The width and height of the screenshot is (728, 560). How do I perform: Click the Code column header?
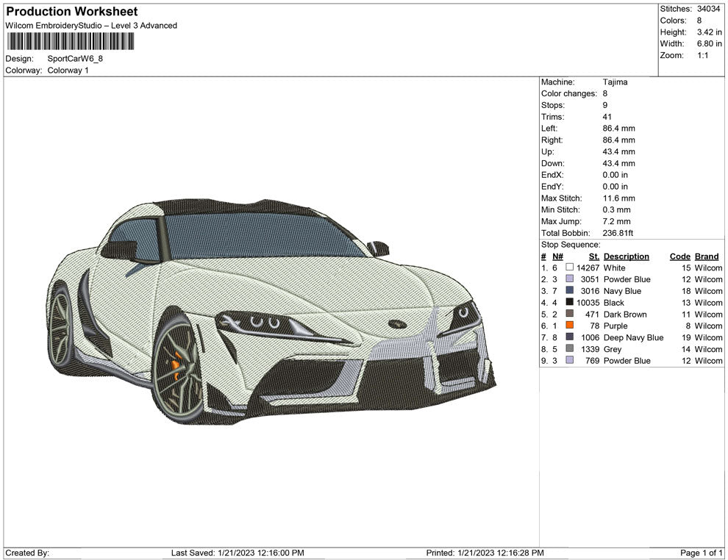tap(679, 256)
